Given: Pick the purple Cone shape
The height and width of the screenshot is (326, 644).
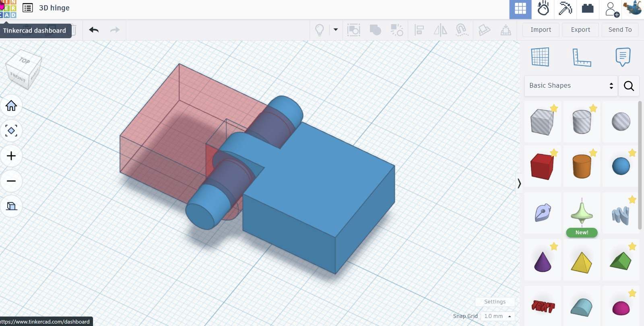Looking at the screenshot, I should click(x=542, y=262).
